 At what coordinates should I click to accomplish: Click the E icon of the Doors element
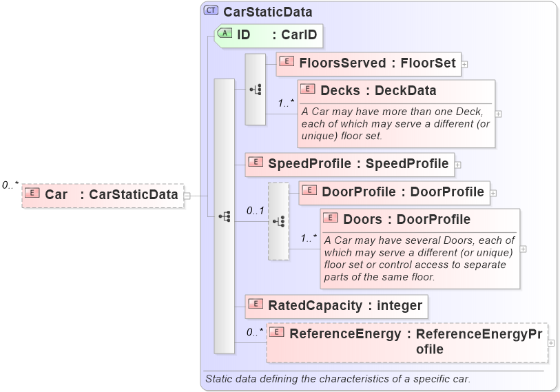tap(331, 218)
